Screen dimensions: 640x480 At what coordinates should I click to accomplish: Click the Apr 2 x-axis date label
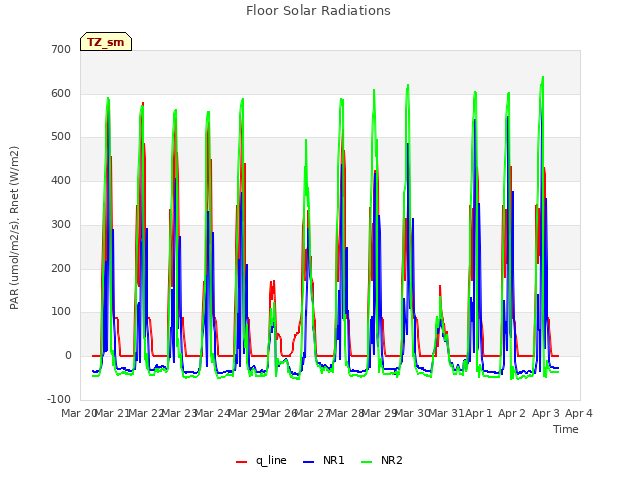[x=512, y=413]
